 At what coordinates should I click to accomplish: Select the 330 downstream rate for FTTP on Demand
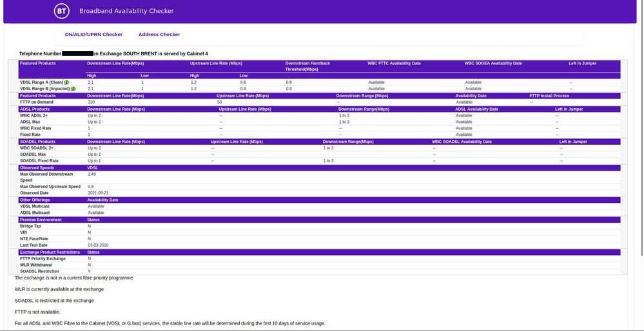pyautogui.click(x=91, y=102)
